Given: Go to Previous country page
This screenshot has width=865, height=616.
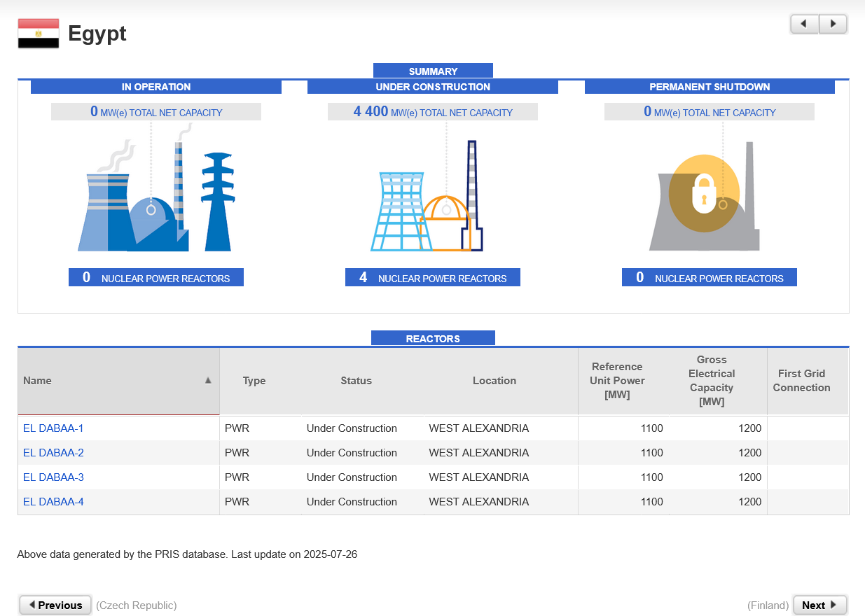Looking at the screenshot, I should tap(55, 605).
